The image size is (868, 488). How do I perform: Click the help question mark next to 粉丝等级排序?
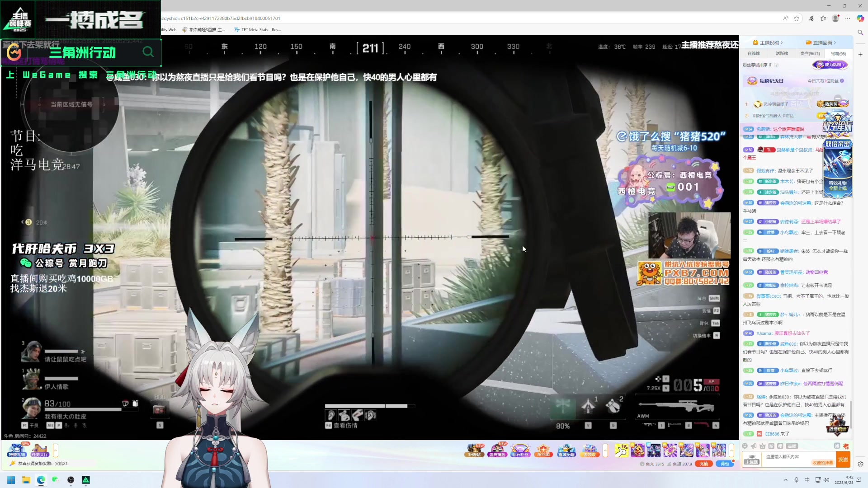[x=777, y=65]
